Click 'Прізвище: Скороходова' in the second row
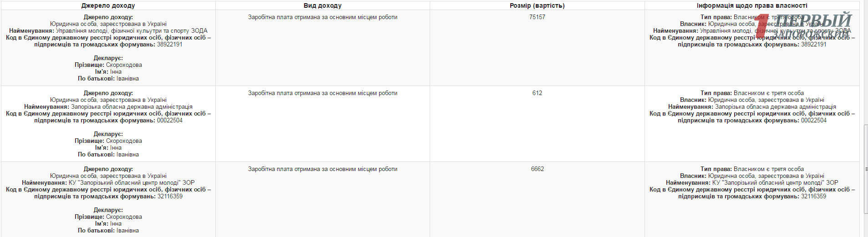 click(x=108, y=141)
